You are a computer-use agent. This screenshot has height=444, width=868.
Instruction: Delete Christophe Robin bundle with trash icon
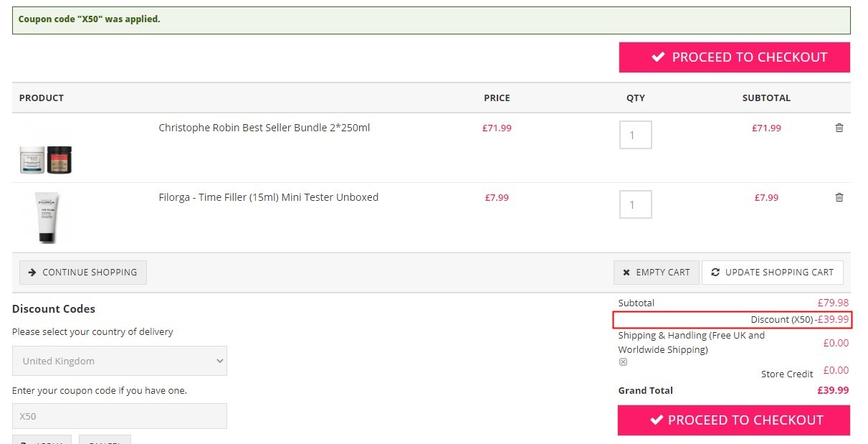pos(839,128)
